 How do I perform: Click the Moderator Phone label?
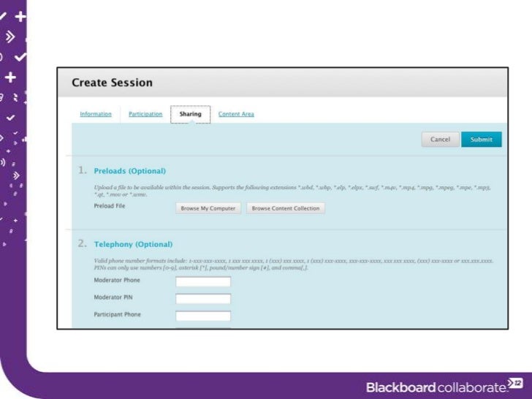117,281
